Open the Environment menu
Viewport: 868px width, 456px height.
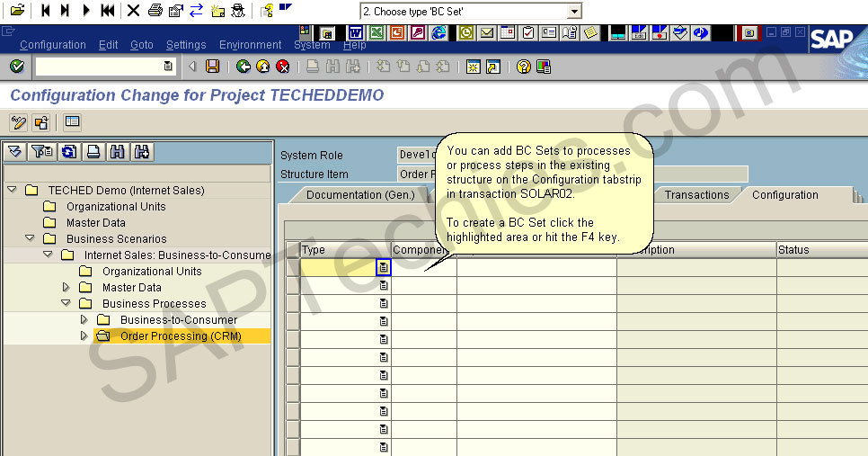coord(250,45)
